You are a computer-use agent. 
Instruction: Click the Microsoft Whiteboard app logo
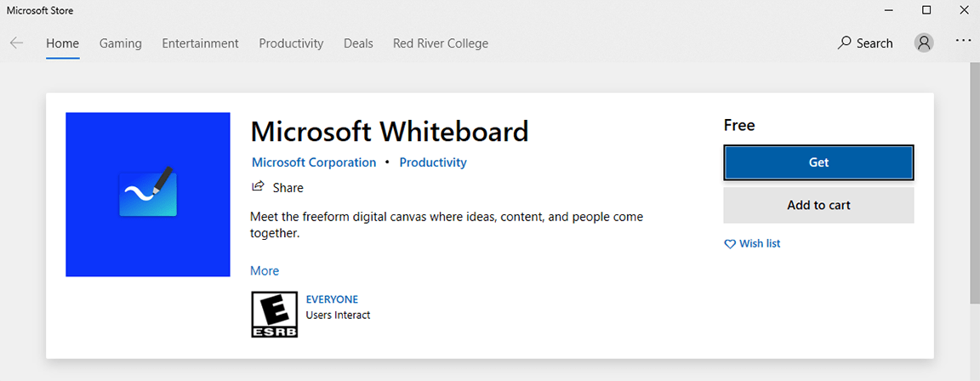(x=148, y=195)
